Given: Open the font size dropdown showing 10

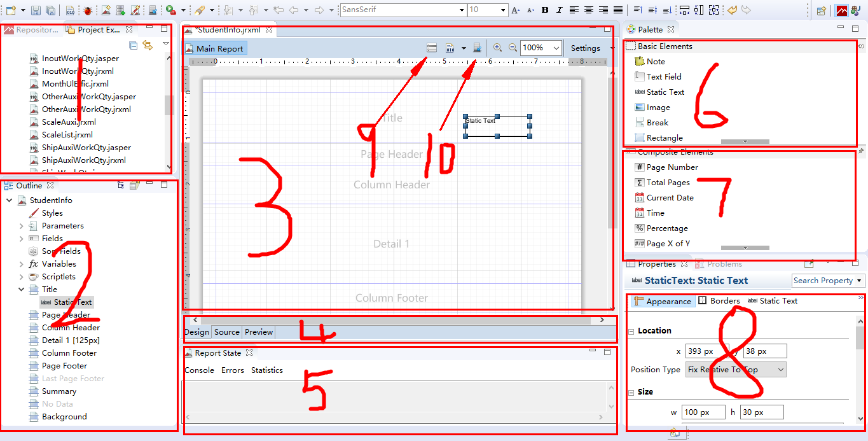Looking at the screenshot, I should pos(504,10).
